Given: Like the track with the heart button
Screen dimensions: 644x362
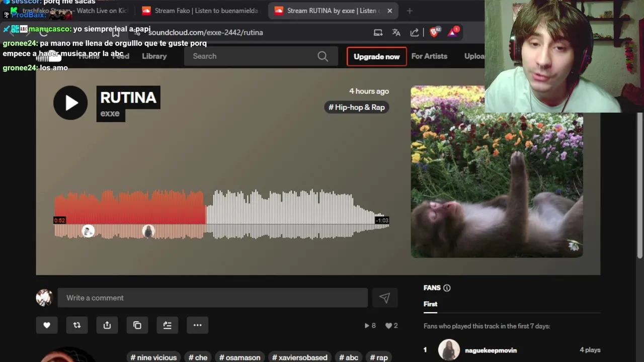Looking at the screenshot, I should (47, 325).
